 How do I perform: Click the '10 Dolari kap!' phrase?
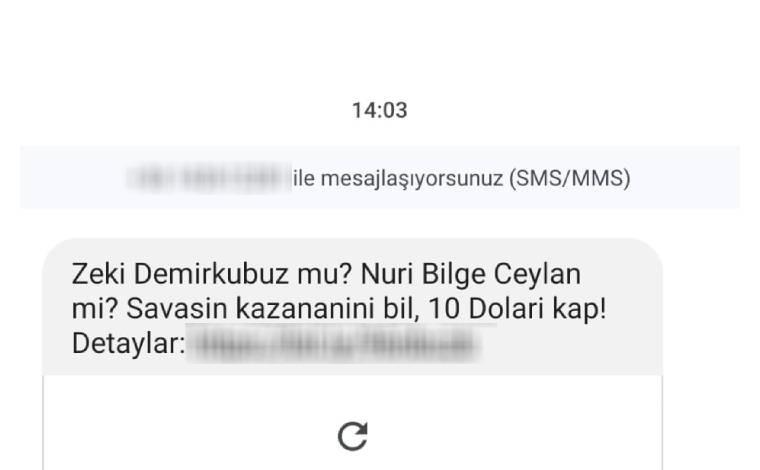click(518, 309)
